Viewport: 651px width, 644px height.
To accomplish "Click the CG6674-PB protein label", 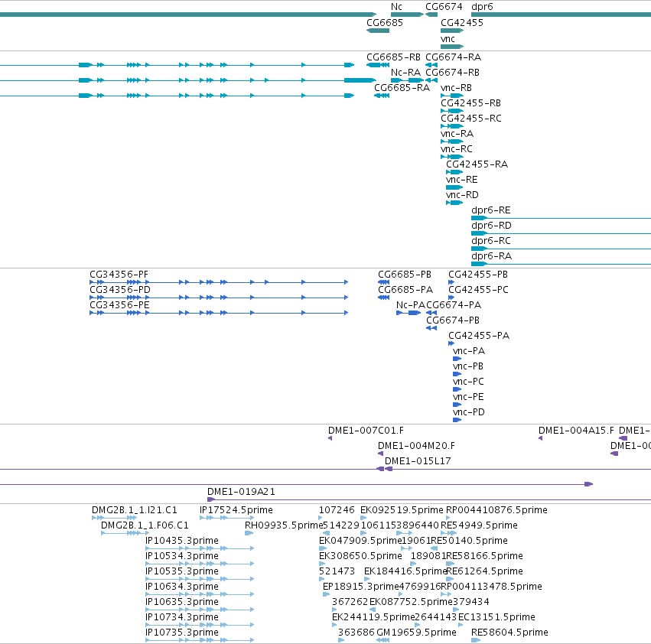I will 453,320.
